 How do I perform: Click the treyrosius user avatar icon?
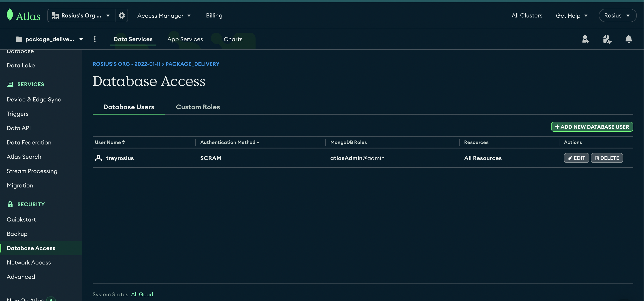click(98, 158)
